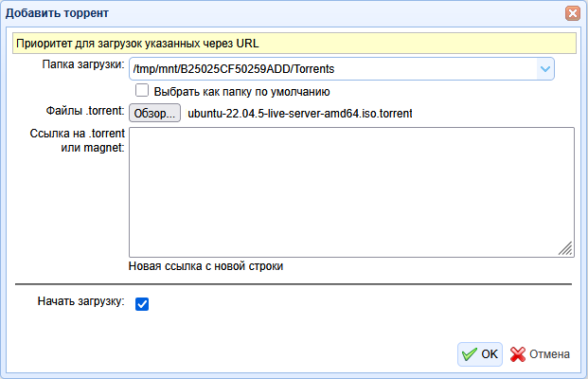
Task: Untick the Начать загрузку checkbox
Action: coord(142,304)
